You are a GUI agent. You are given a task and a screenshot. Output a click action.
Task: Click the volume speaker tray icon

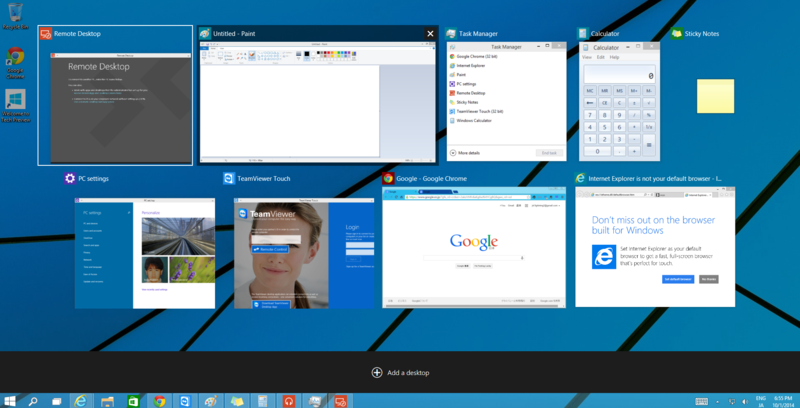point(744,401)
